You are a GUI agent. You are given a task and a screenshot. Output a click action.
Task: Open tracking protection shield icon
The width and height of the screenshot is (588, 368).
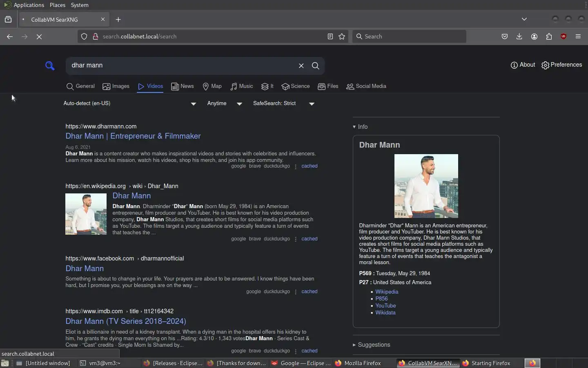click(x=84, y=36)
